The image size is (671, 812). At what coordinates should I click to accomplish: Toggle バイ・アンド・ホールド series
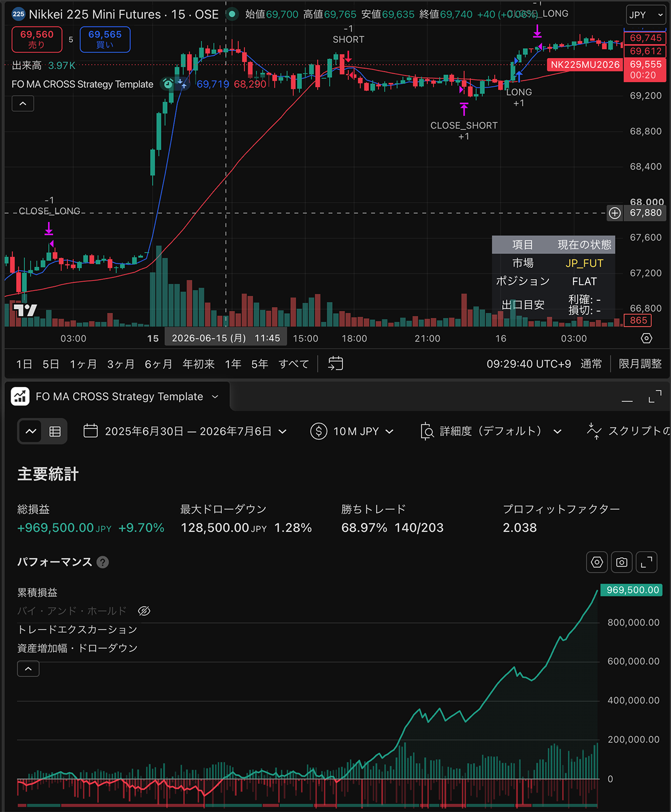(x=72, y=611)
